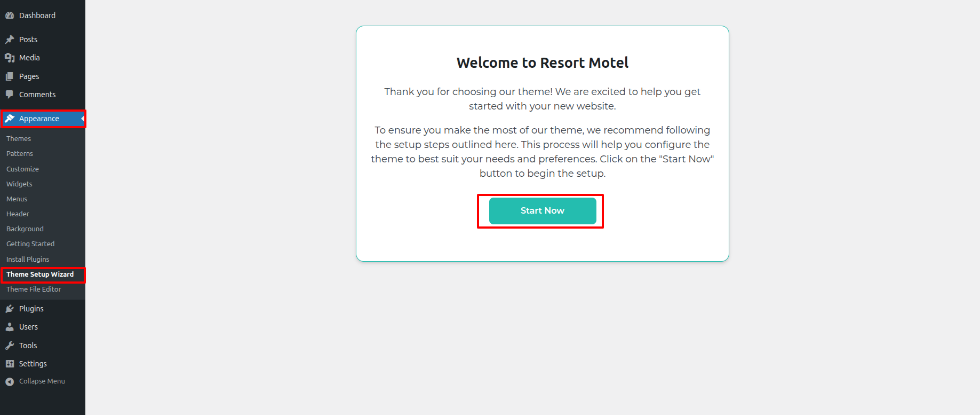
Task: Click the Users person icon
Action: coord(10,327)
